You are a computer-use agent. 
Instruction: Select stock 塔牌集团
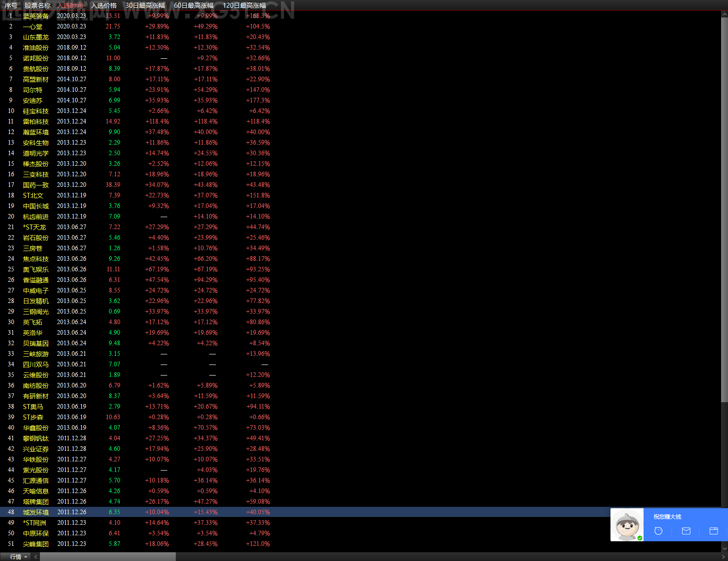pos(36,502)
